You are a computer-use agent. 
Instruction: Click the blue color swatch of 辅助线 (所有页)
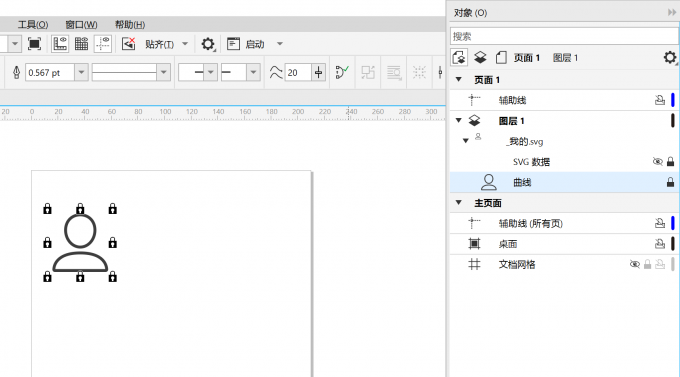click(x=673, y=223)
